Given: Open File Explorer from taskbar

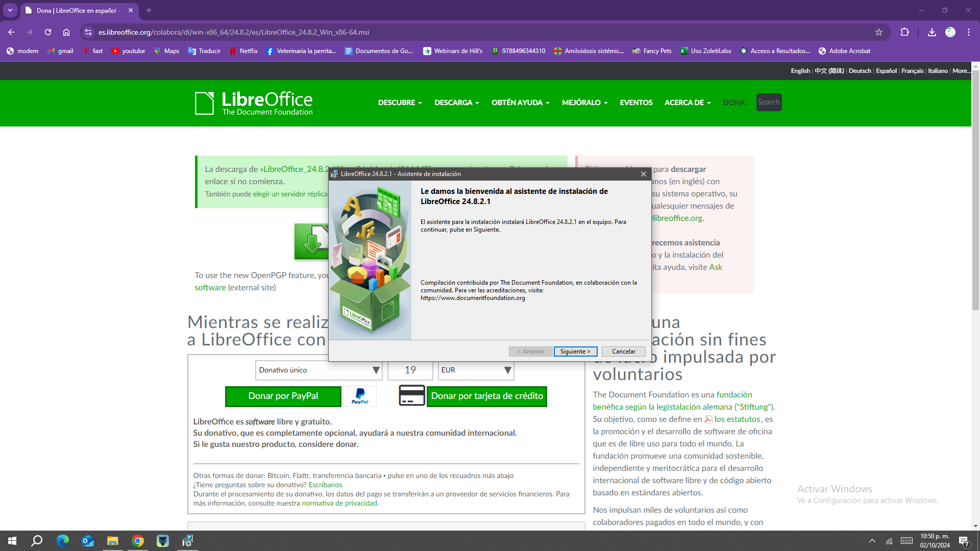Looking at the screenshot, I should [x=113, y=541].
